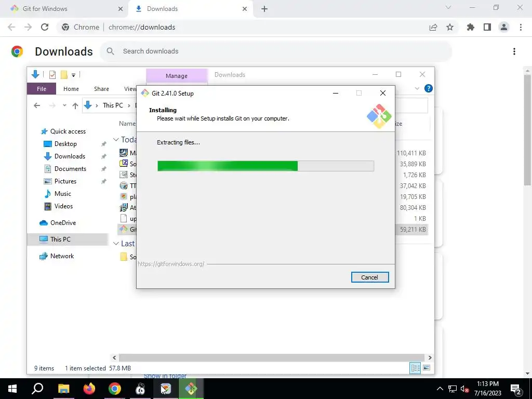Image resolution: width=532 pixels, height=399 pixels.
Task: Open Downloads in navigation pane
Action: [x=70, y=156]
